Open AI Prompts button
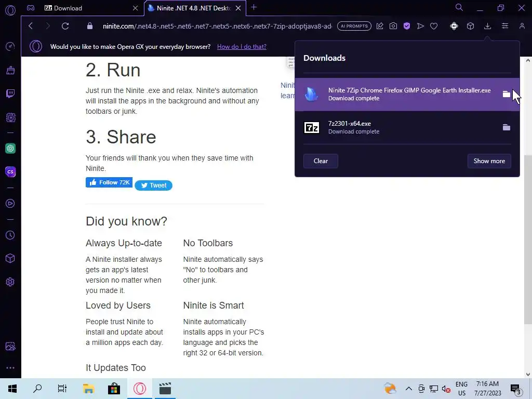Screen dimensions: 532x399 (354, 26)
